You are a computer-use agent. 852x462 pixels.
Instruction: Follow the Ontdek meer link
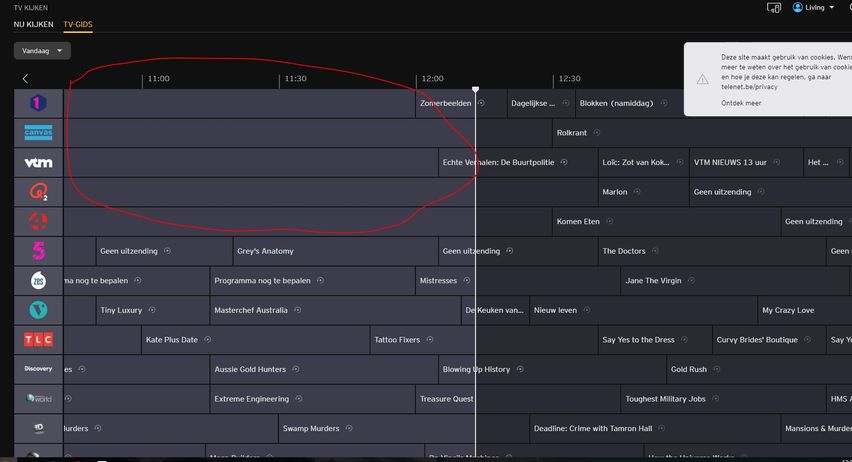click(x=741, y=103)
